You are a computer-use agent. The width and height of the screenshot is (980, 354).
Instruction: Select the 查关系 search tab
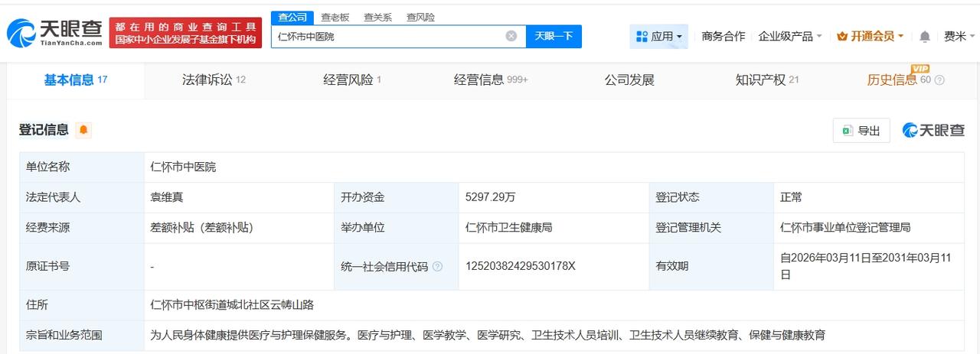click(377, 17)
